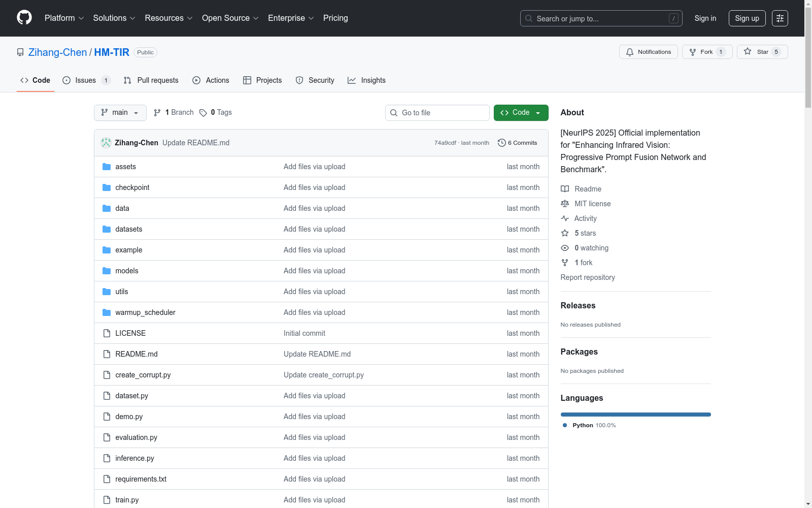Focus the Search or jump to field

click(601, 18)
